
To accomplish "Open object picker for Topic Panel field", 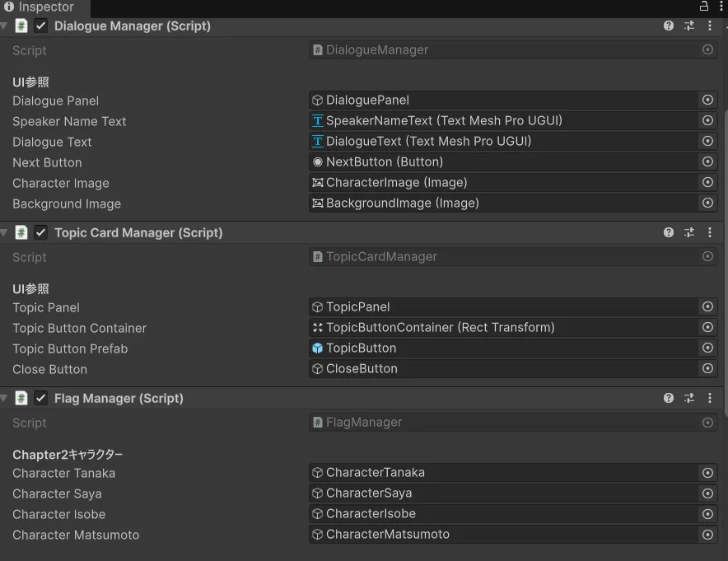I will click(707, 306).
